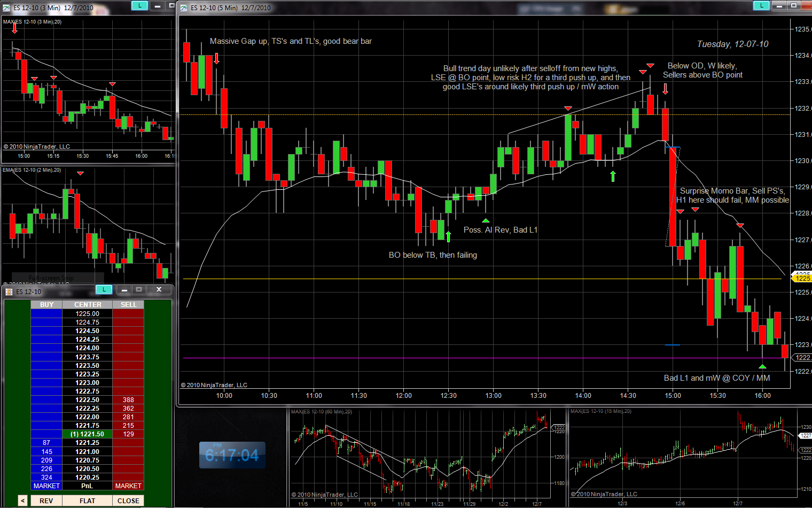The image size is (812, 508).
Task: Click the blue buy-side MARKET cell
Action: (46, 486)
